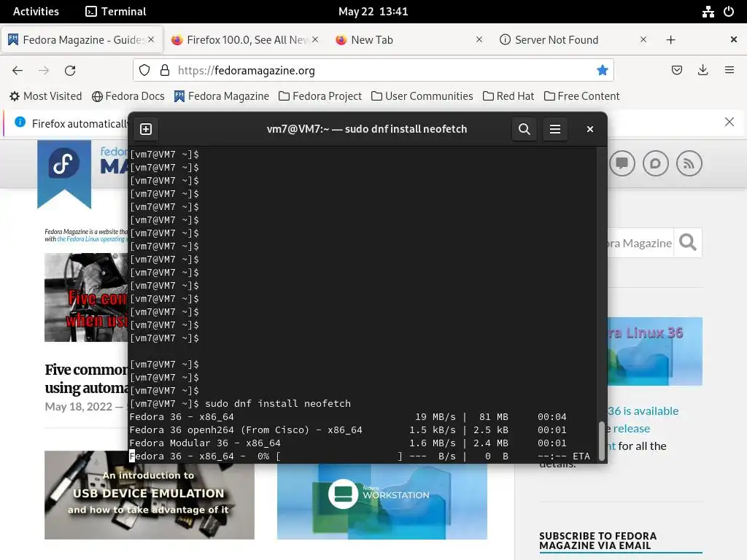Screen dimensions: 747x560
Task: Open the Terminal app menu in the top bar
Action: coord(115,12)
